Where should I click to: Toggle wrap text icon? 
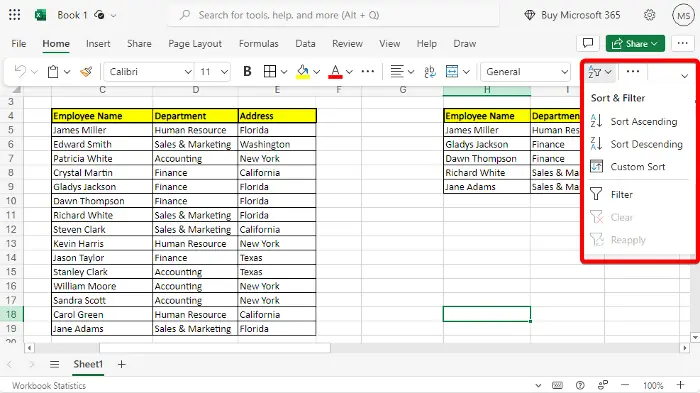tap(430, 71)
